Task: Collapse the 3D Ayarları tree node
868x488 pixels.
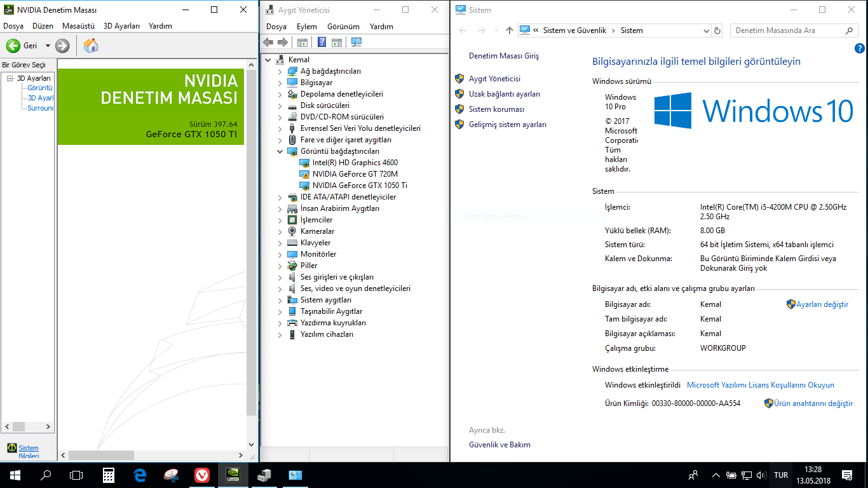Action: point(10,78)
